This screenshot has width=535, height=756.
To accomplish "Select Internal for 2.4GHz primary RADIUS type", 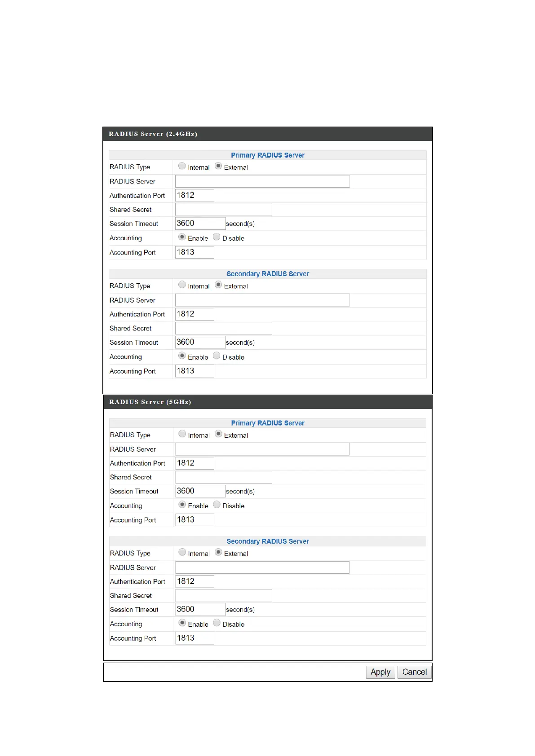I will [x=182, y=166].
